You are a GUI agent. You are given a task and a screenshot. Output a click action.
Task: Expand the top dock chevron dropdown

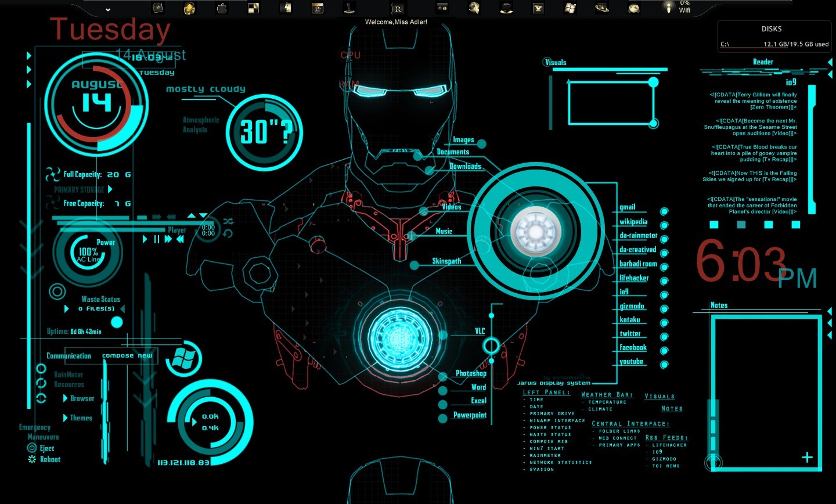point(108,9)
